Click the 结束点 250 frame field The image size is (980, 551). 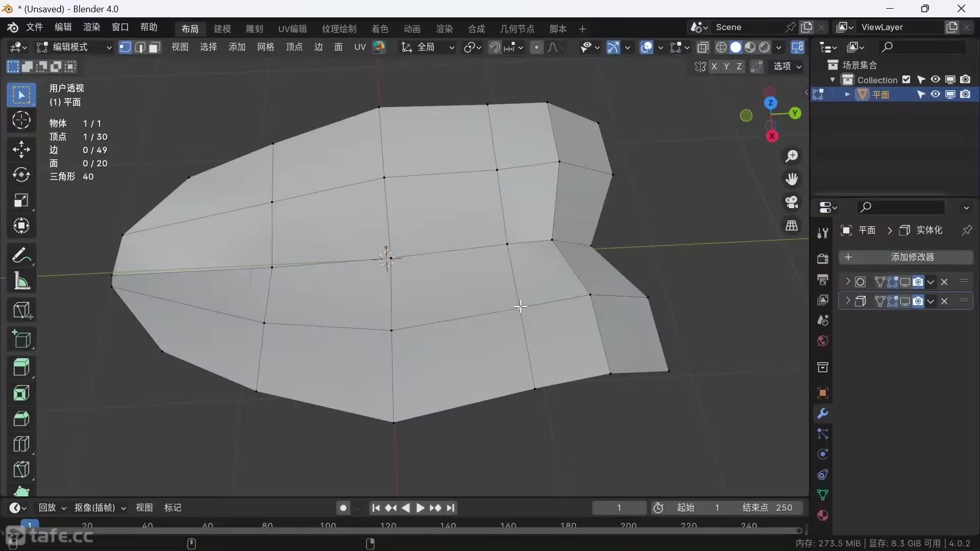[x=767, y=508]
